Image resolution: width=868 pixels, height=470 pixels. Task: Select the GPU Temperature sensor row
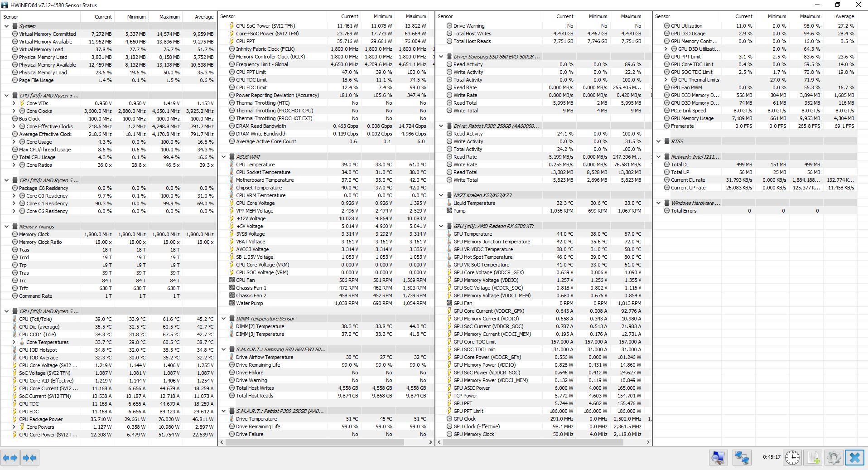click(543, 234)
